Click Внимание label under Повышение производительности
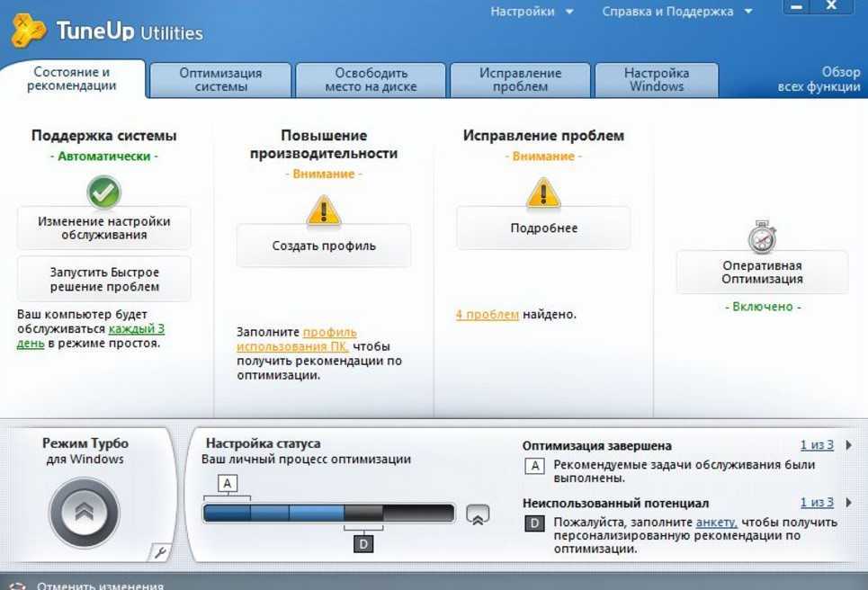The height and width of the screenshot is (590, 868). pyautogui.click(x=324, y=174)
